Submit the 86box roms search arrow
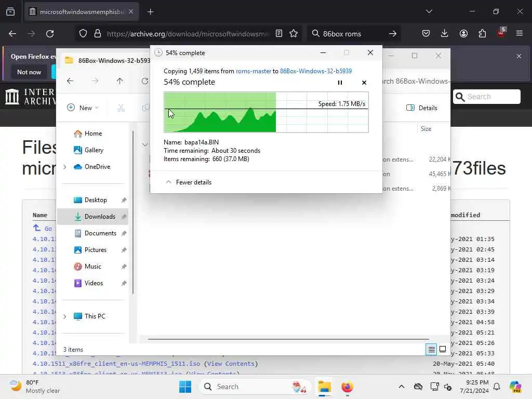 coord(393,34)
